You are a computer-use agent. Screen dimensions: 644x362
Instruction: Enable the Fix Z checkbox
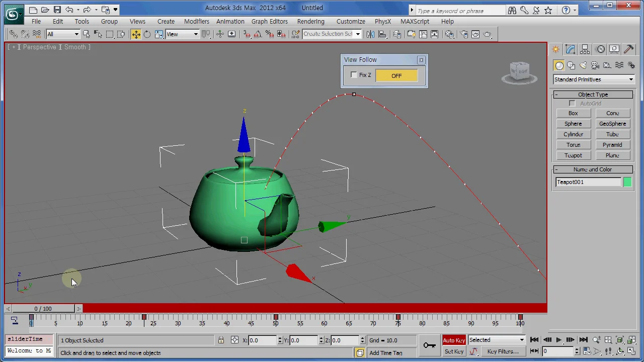[x=354, y=75]
